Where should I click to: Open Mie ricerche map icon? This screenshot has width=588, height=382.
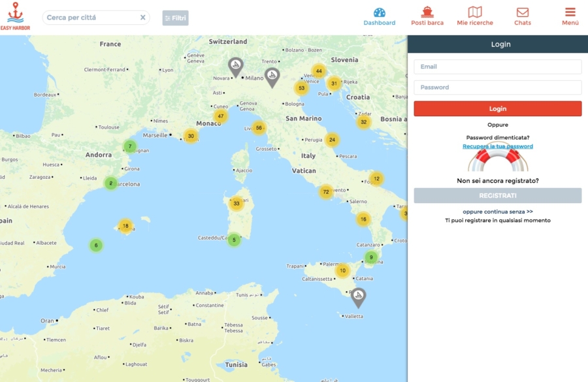coord(475,10)
